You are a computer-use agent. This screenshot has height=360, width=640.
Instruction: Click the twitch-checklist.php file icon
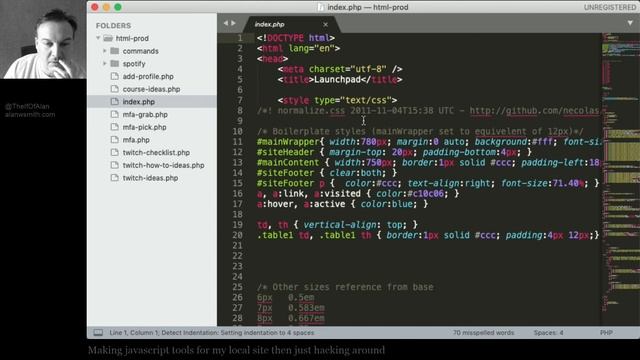click(x=115, y=152)
